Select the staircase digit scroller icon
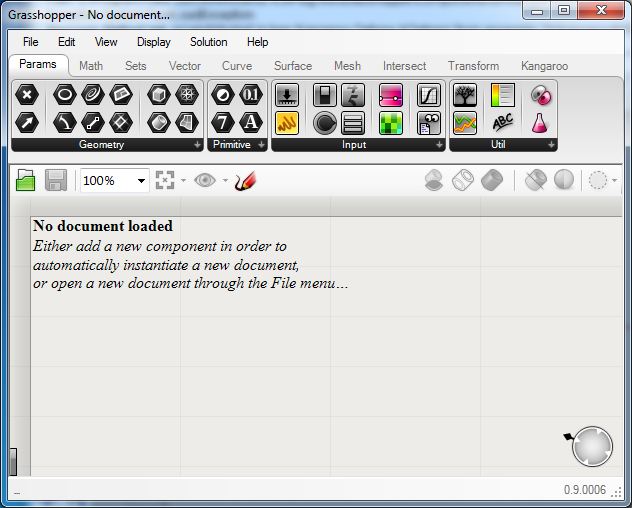The width and height of the screenshot is (632, 508). [x=353, y=95]
